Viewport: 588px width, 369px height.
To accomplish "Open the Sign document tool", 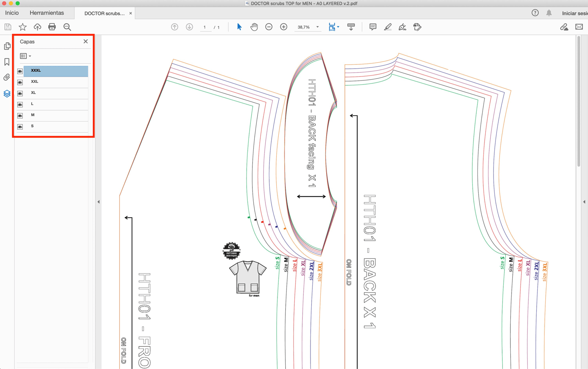I will (x=402, y=27).
